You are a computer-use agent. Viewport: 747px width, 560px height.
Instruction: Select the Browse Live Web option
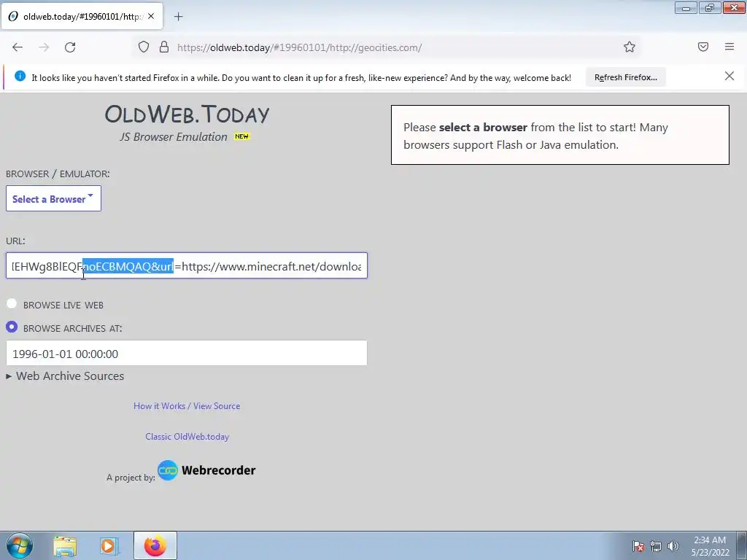12,304
